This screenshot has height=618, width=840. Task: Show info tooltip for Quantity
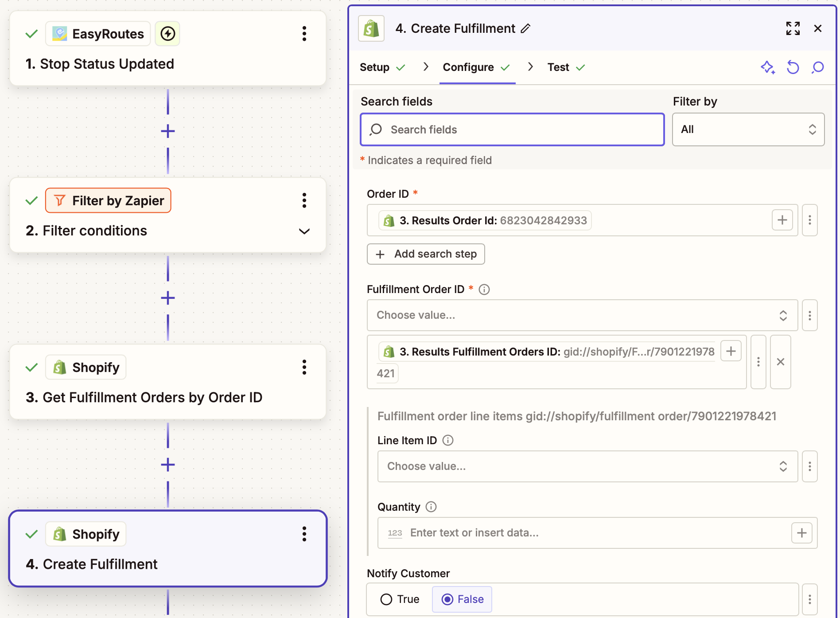pos(431,507)
